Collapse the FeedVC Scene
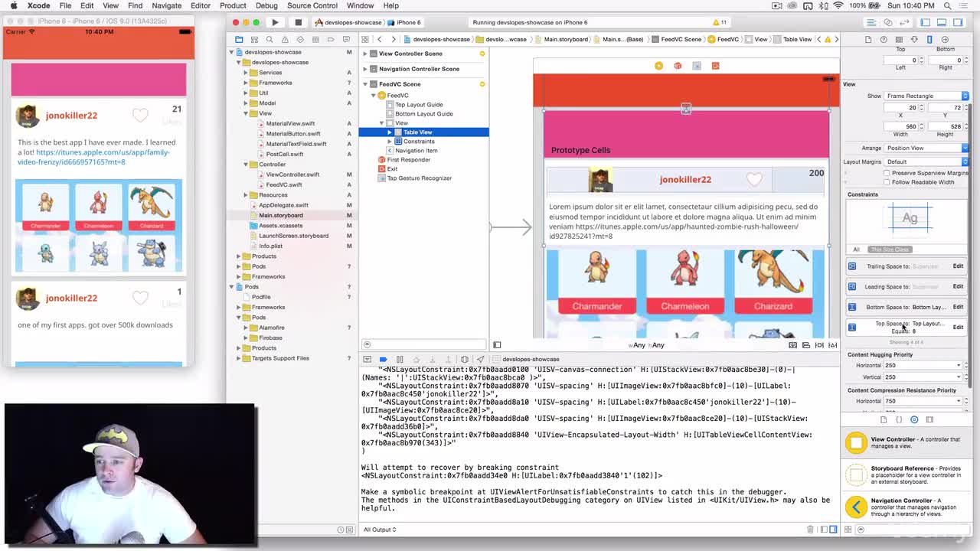This screenshot has width=980, height=551. pyautogui.click(x=365, y=84)
